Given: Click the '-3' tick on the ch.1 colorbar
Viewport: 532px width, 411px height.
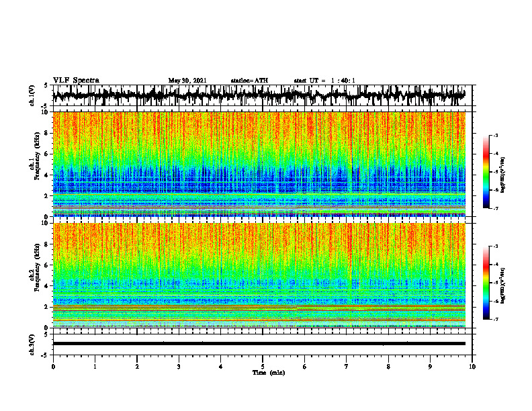Looking at the screenshot, I should click(x=495, y=135).
